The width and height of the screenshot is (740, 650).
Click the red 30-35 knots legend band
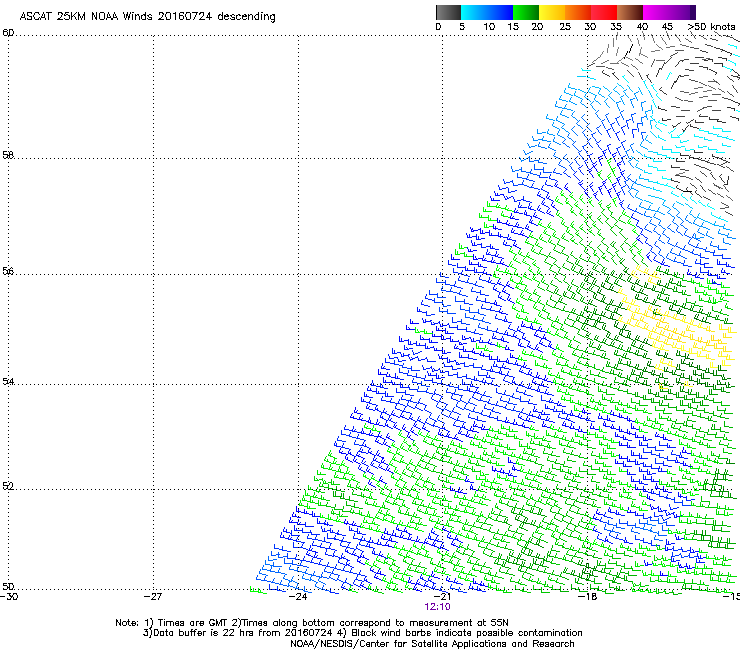(604, 12)
